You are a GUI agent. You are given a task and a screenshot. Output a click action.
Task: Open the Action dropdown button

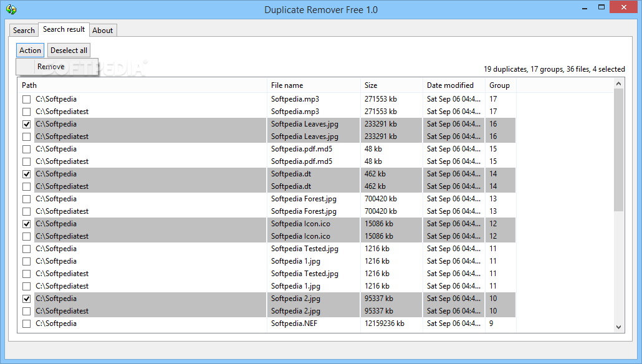tap(31, 50)
